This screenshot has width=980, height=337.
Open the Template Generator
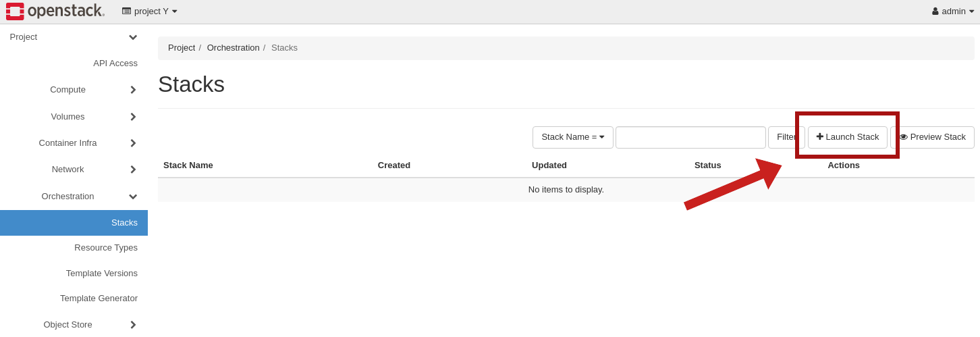[x=99, y=298]
